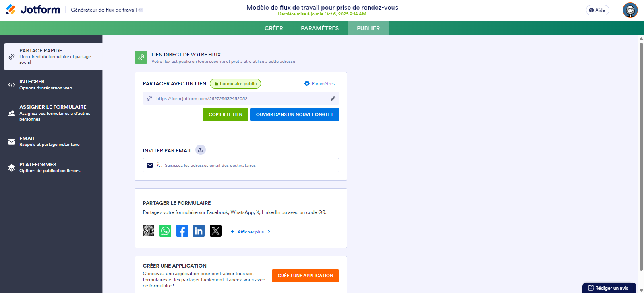The width and height of the screenshot is (644, 293).
Task: Share the form via WhatsApp icon
Action: 165,231
